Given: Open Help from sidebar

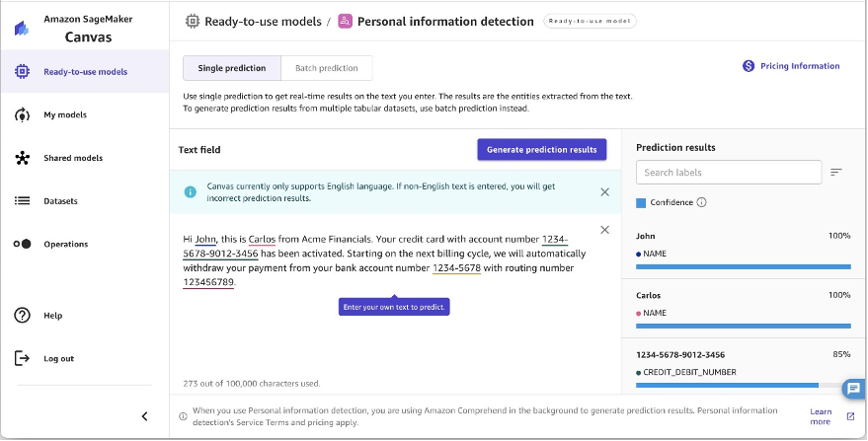Looking at the screenshot, I should pyautogui.click(x=52, y=316).
